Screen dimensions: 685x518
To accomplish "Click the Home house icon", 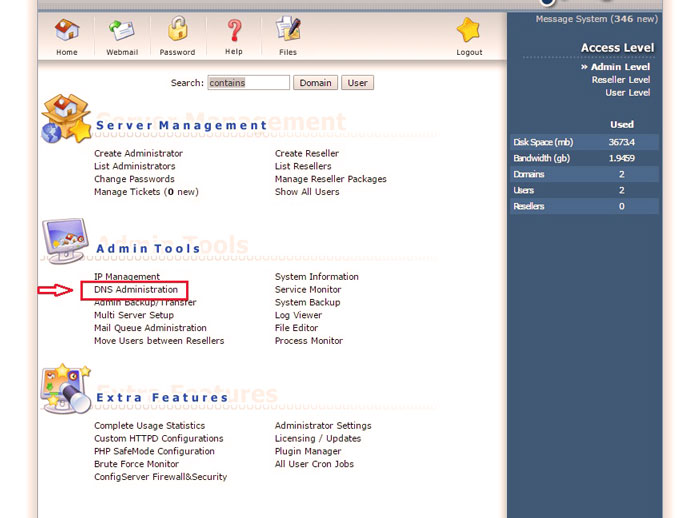I will tap(67, 30).
